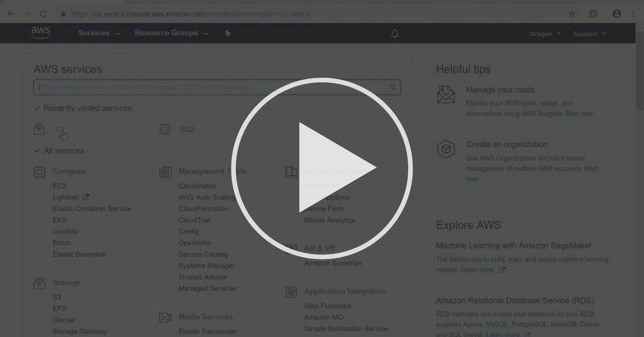
Task: Open Elastic Beanstalk service link
Action: [x=79, y=254]
